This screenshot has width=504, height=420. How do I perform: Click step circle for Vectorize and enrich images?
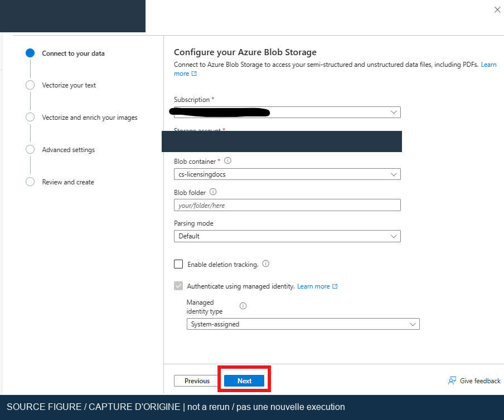coord(30,117)
